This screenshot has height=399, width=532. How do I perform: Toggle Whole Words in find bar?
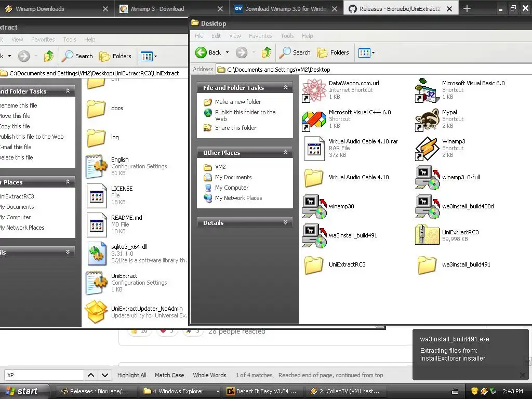[209, 375]
